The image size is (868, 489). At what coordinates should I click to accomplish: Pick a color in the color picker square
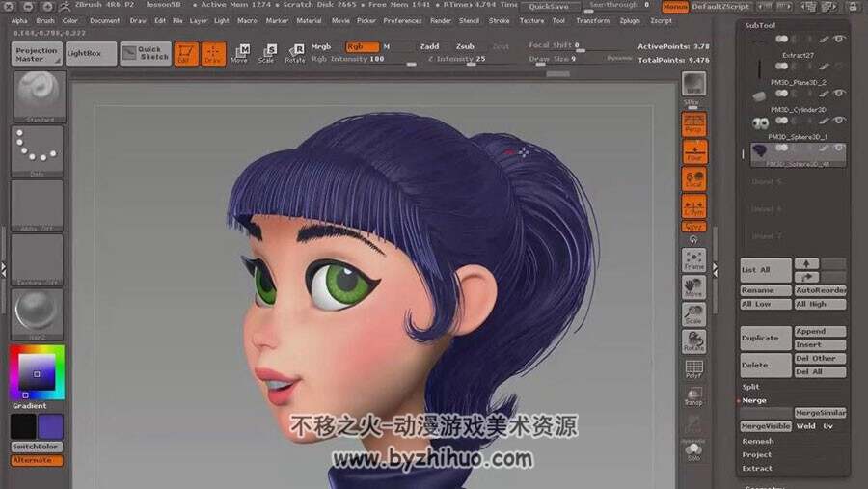click(37, 371)
